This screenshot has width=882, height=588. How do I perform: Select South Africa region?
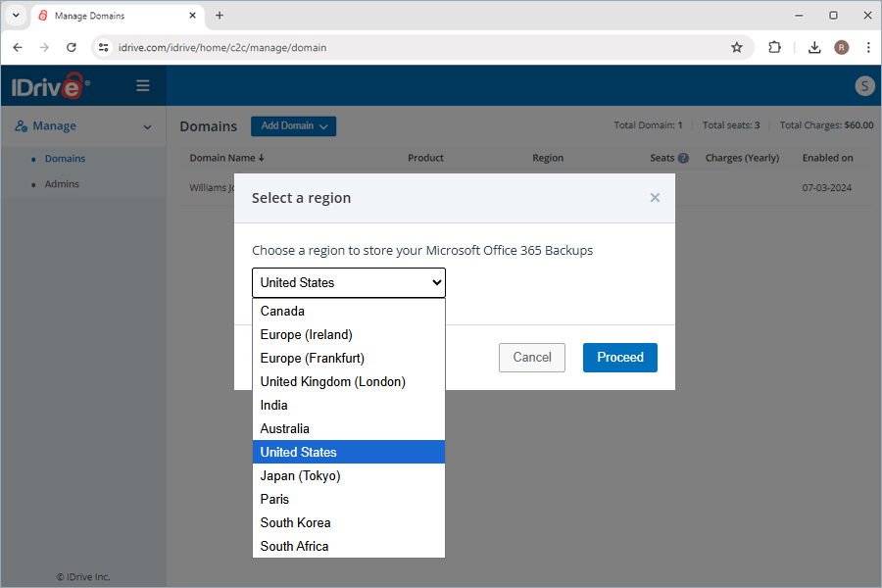click(x=349, y=547)
